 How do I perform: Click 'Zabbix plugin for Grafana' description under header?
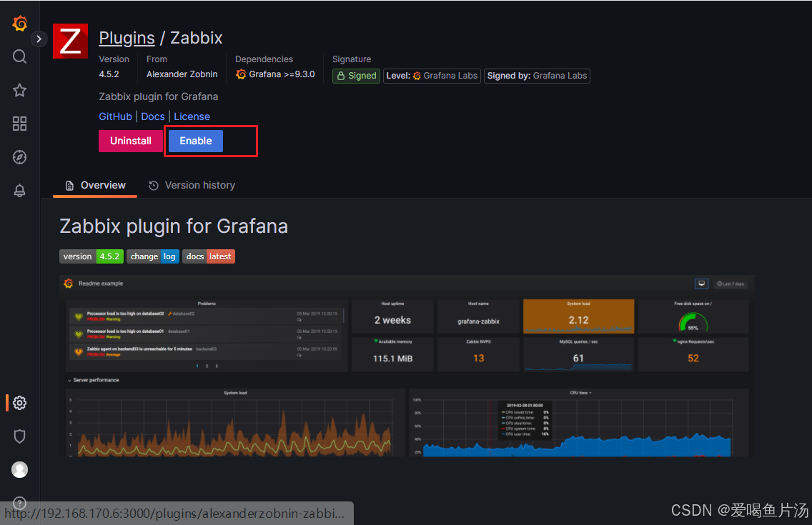(159, 96)
